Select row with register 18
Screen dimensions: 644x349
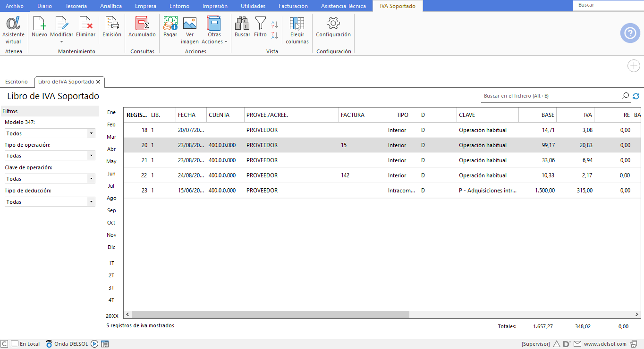pos(382,130)
